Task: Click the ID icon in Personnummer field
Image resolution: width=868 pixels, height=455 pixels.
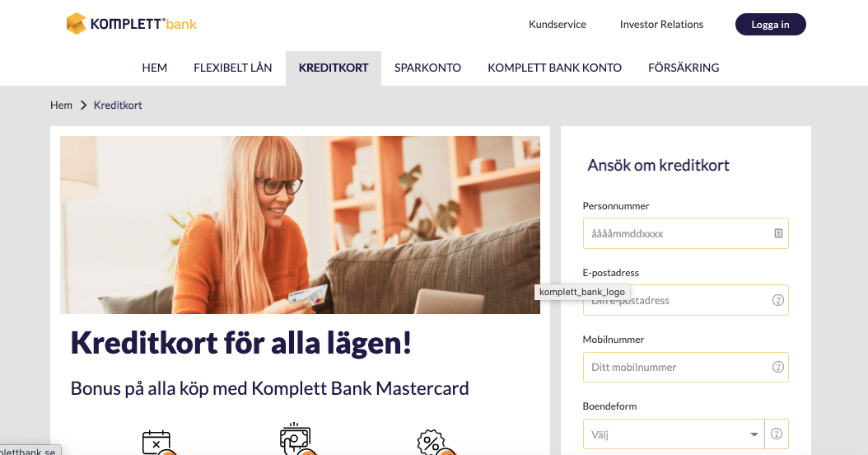Action: tap(777, 233)
